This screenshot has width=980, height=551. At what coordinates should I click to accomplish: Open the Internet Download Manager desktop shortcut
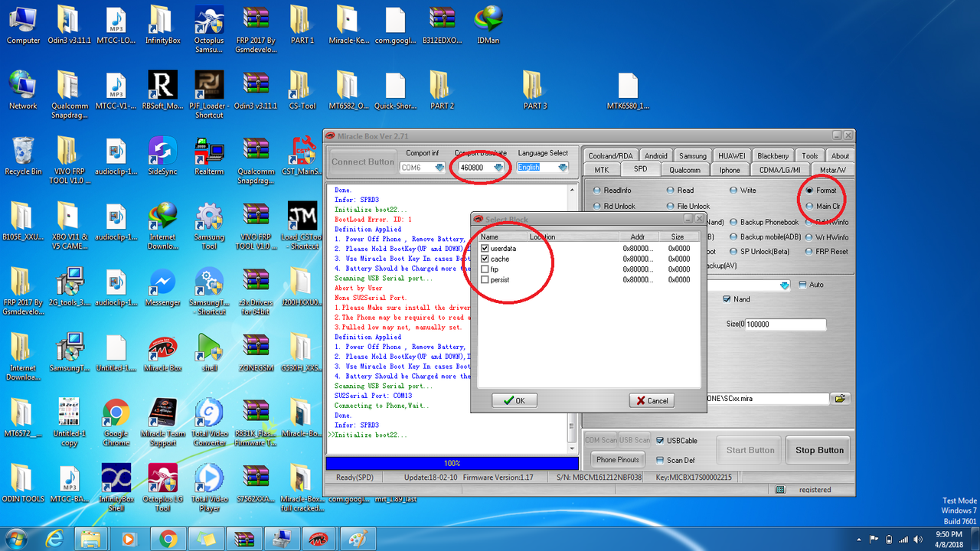tap(162, 227)
